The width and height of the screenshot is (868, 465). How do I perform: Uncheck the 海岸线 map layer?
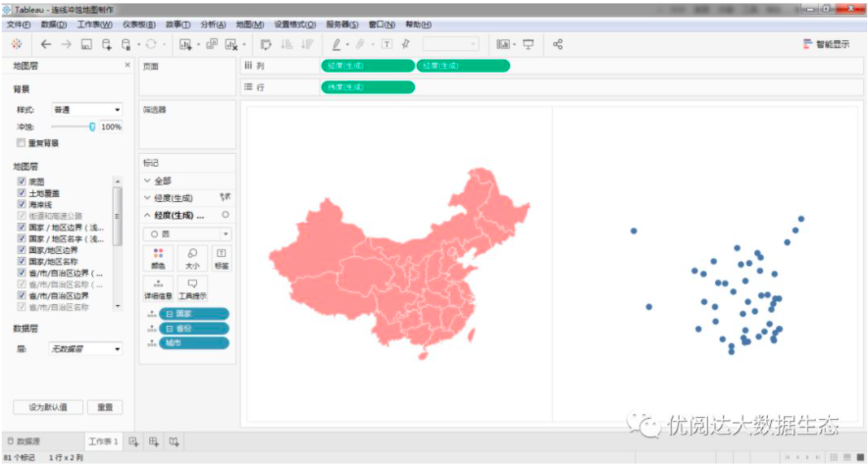22,204
